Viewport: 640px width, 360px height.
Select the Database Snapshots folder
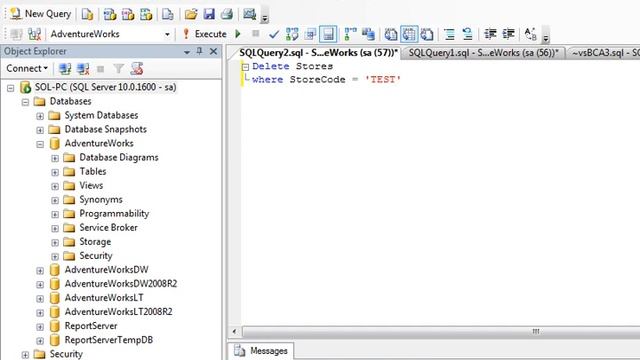pyautogui.click(x=105, y=129)
